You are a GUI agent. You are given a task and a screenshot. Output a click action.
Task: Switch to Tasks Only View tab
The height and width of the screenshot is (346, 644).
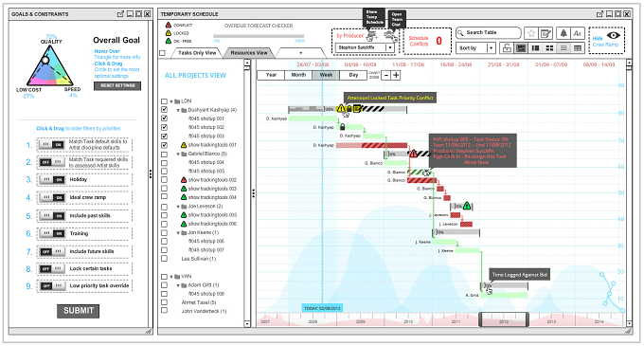pos(197,52)
